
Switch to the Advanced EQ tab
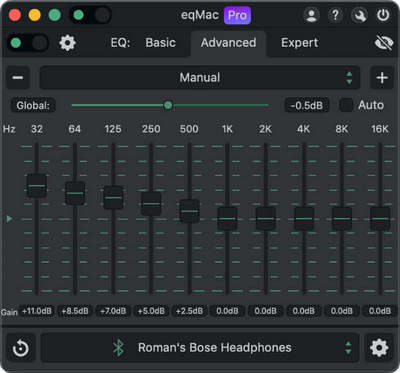point(228,43)
